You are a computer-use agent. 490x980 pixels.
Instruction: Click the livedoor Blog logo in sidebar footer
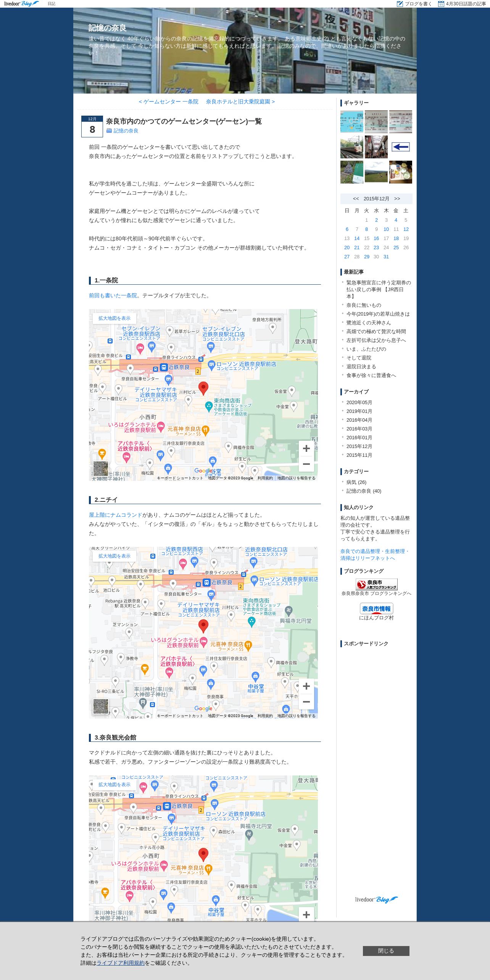tap(376, 899)
